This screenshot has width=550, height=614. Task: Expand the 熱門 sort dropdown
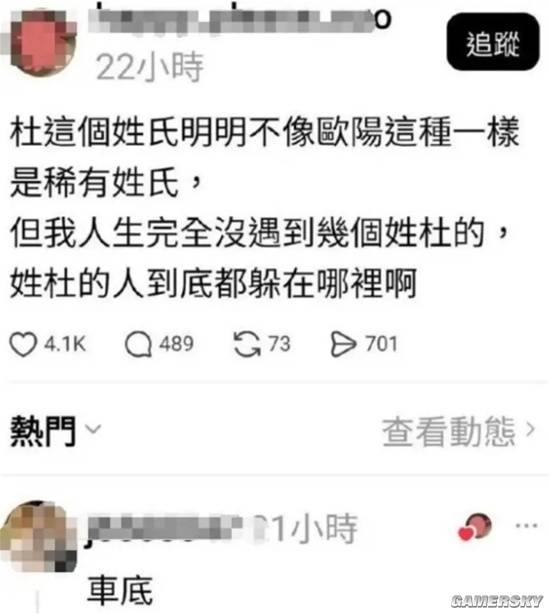[56, 431]
